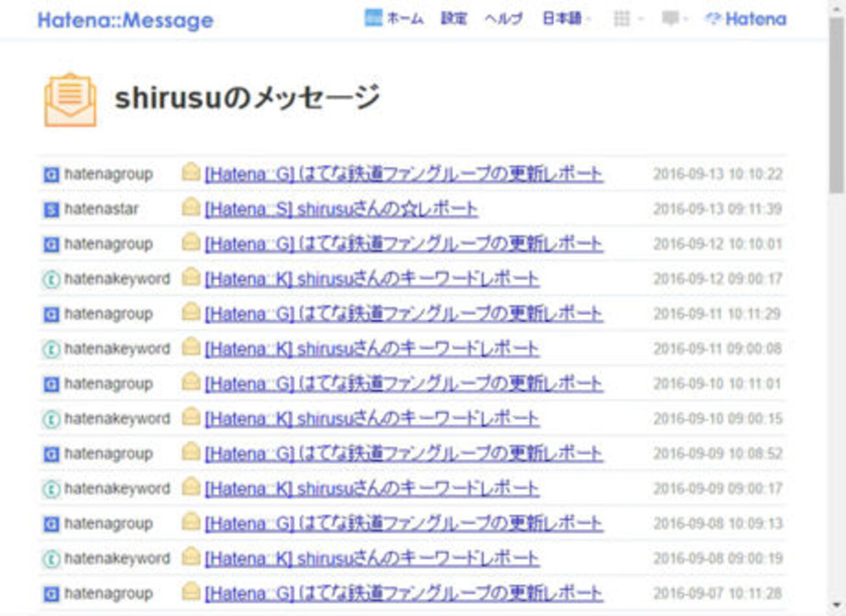Image resolution: width=846 pixels, height=616 pixels.
Task: Open the 設定 settings page
Action: coord(454,18)
